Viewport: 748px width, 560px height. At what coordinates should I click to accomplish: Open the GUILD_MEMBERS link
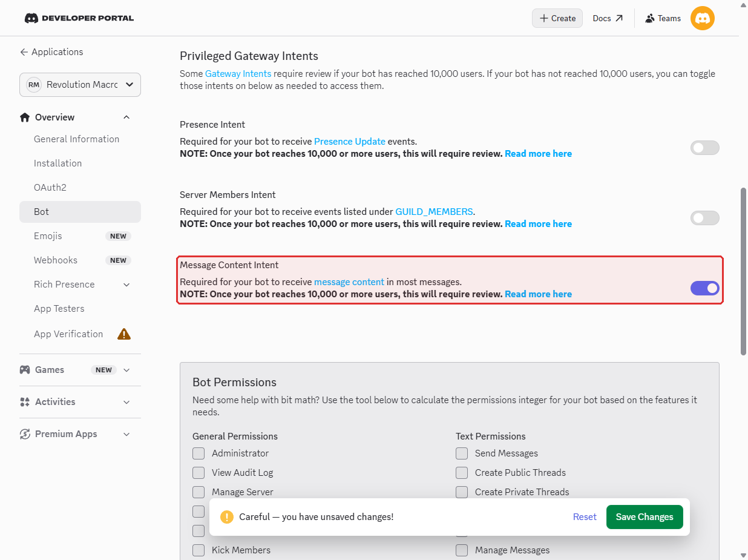[434, 212]
